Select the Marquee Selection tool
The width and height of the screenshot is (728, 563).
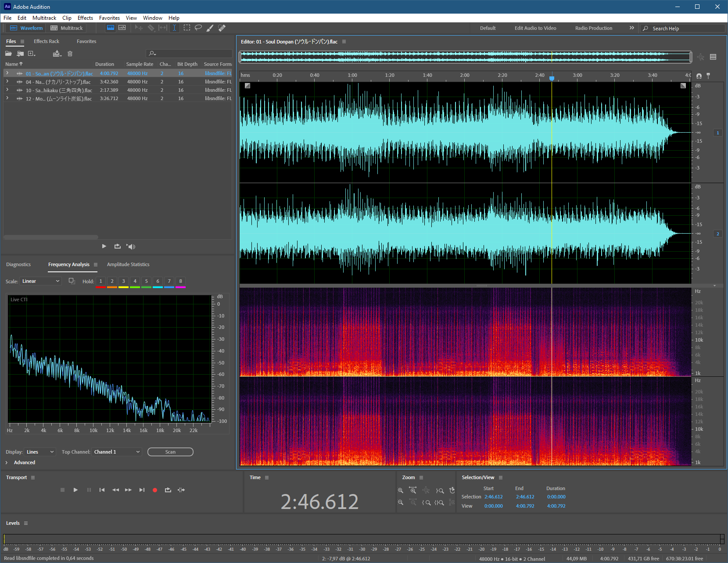(186, 28)
